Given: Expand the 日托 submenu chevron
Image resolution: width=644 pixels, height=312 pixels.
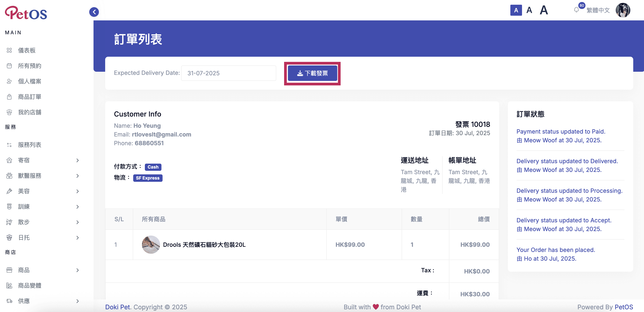Looking at the screenshot, I should (x=78, y=238).
